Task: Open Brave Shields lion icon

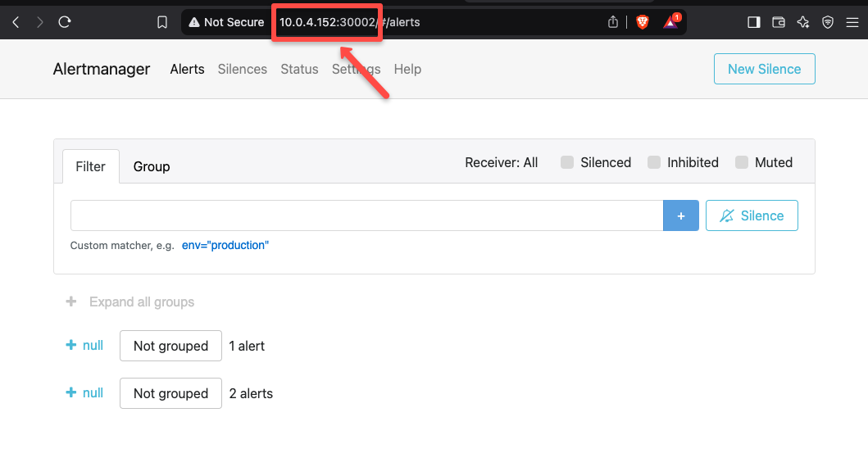Action: coord(643,22)
